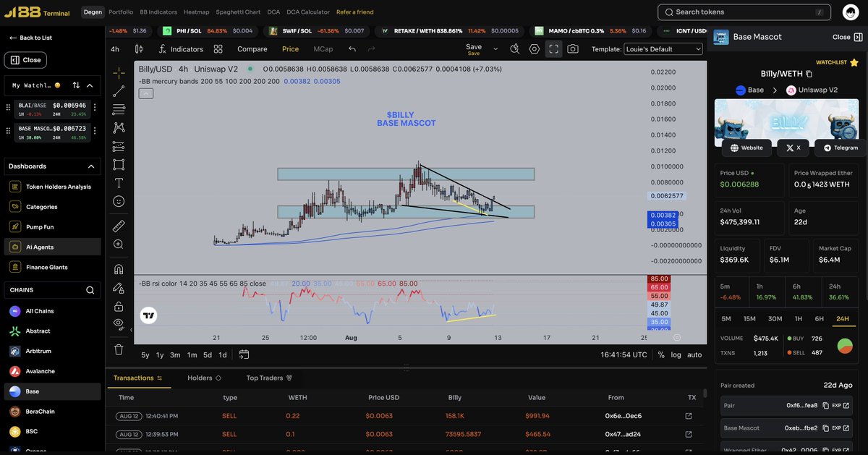Click the Search tokens field
The image size is (868, 455).
(x=743, y=12)
